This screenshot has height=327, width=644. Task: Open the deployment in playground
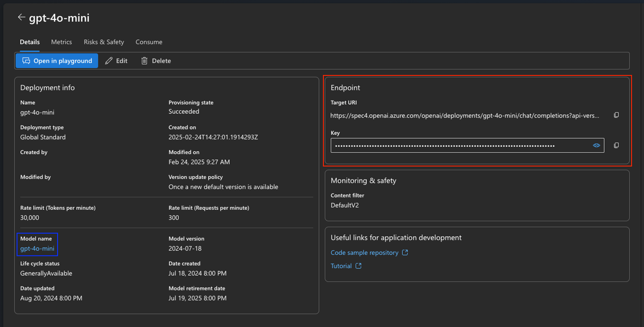click(x=57, y=61)
